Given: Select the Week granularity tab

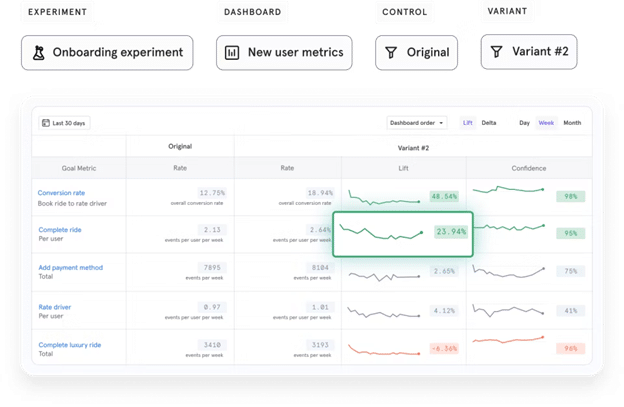Looking at the screenshot, I should click(546, 123).
